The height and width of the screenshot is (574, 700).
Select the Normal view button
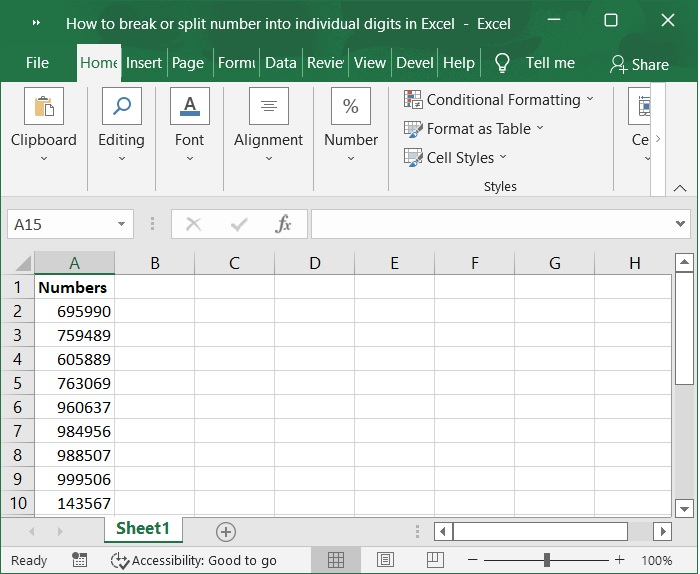(336, 560)
